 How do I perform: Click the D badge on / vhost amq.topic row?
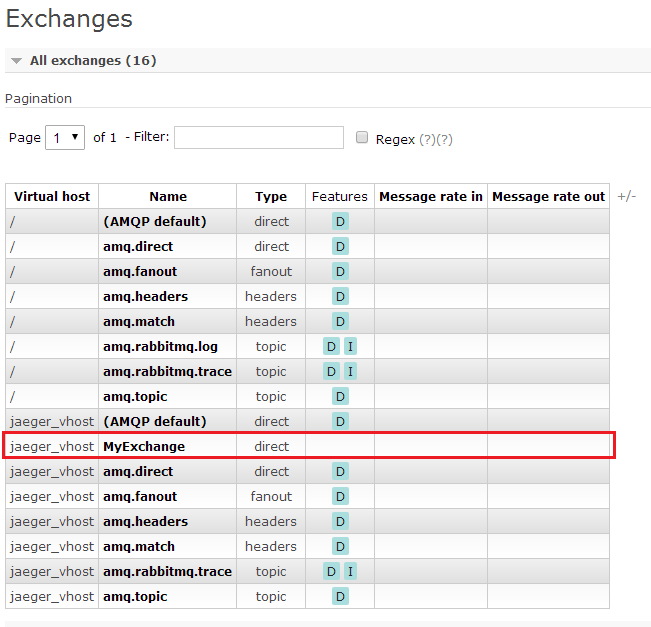tap(340, 397)
